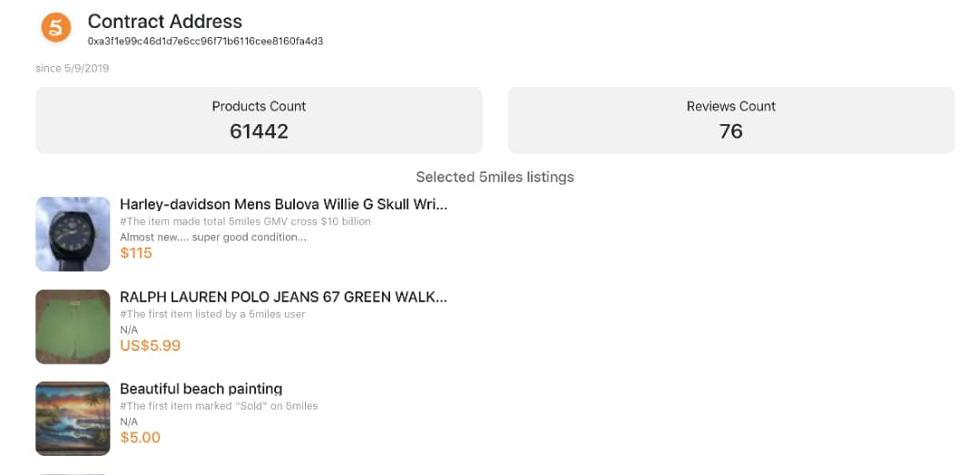Open the green Ralph Lauren jeans thumbnail
Viewport: 980px width, 475px height.
coord(73,326)
